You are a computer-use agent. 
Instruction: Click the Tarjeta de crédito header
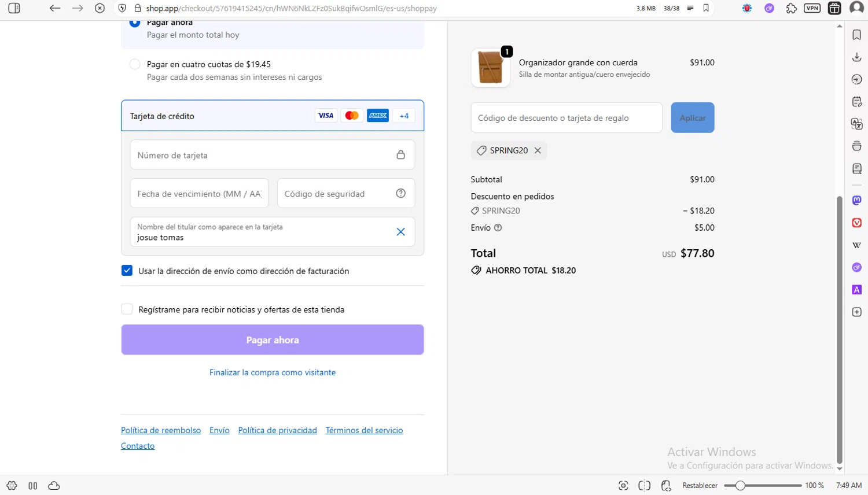pos(273,116)
